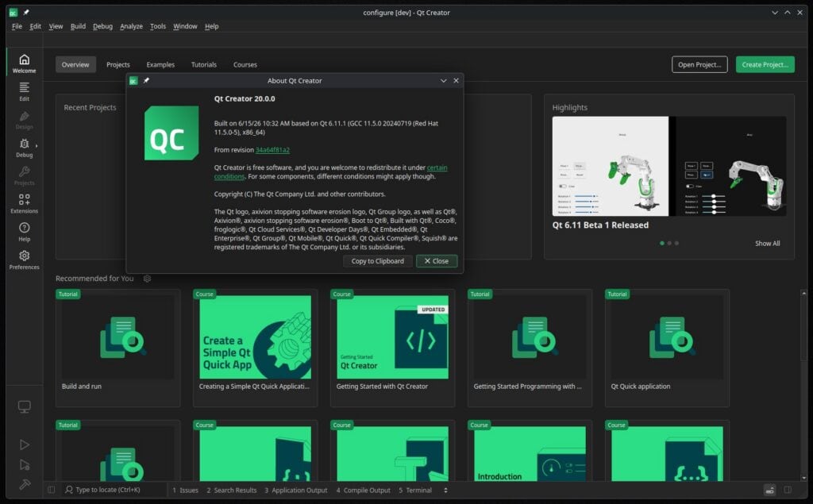This screenshot has width=813, height=504.
Task: Open the Application Output pane
Action: 296,490
